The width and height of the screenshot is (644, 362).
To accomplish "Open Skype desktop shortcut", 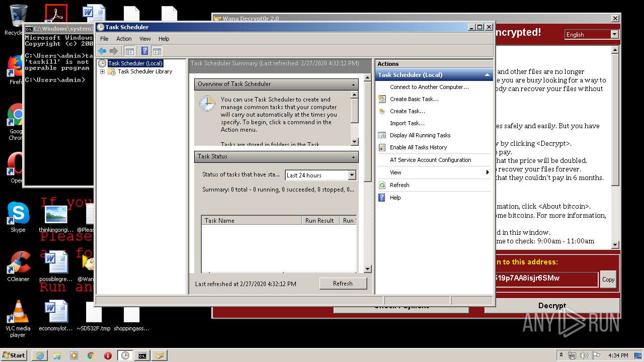I will coord(18,217).
